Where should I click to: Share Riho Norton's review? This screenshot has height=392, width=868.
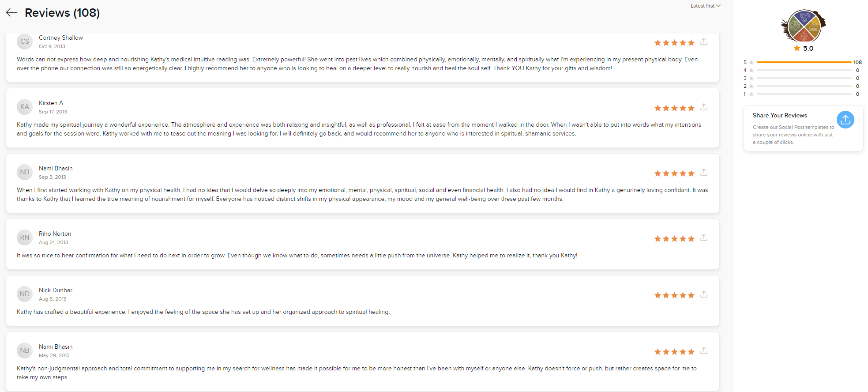704,238
